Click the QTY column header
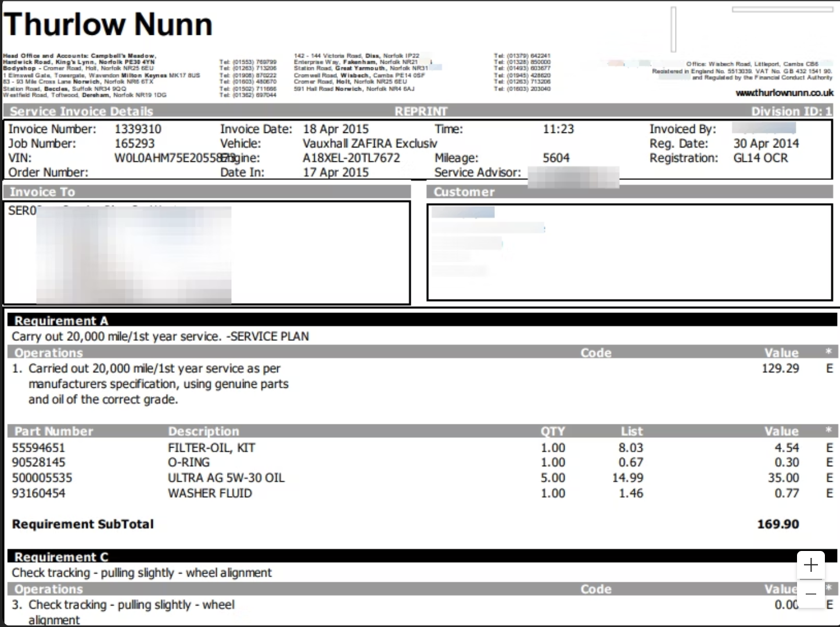 tap(552, 431)
